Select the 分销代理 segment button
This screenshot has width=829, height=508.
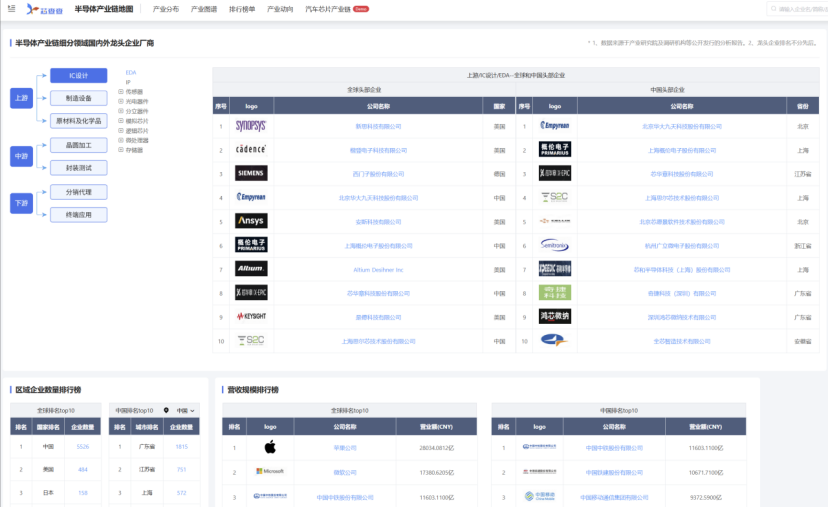[79, 192]
